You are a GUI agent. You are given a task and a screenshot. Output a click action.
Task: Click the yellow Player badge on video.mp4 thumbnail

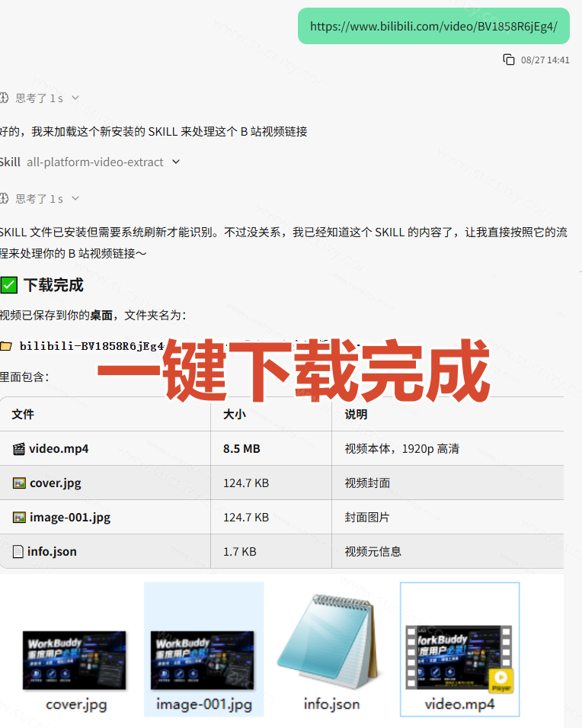point(501,681)
